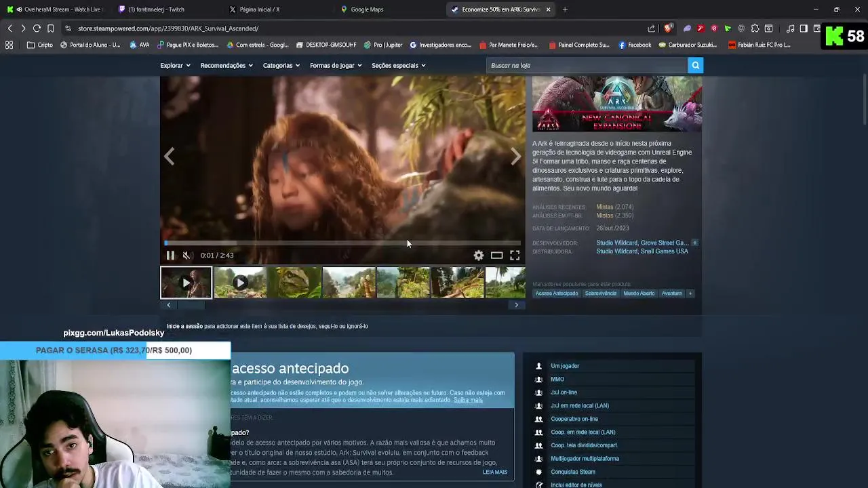The width and height of the screenshot is (868, 488).
Task: Show more tags with plus button
Action: (690, 293)
